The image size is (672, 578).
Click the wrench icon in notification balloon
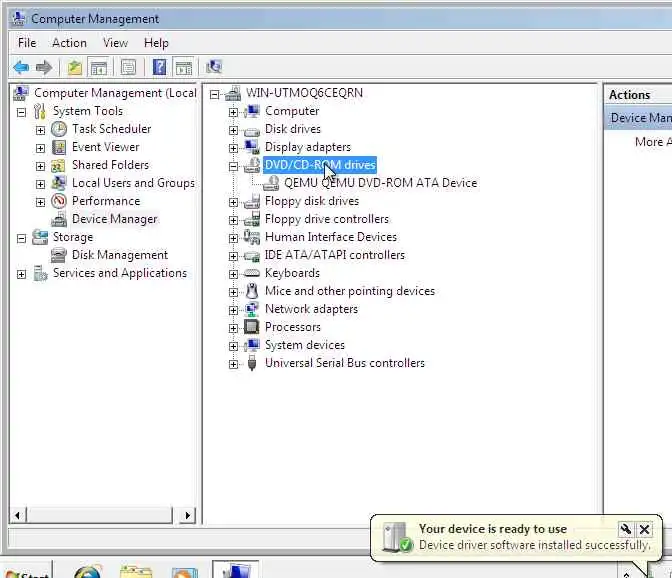(x=625, y=529)
